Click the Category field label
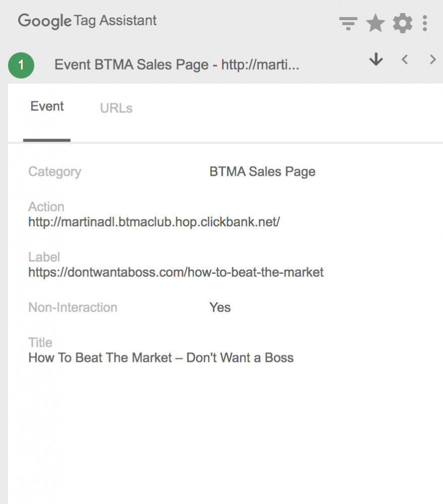Viewport: 443px width, 504px height. point(54,172)
